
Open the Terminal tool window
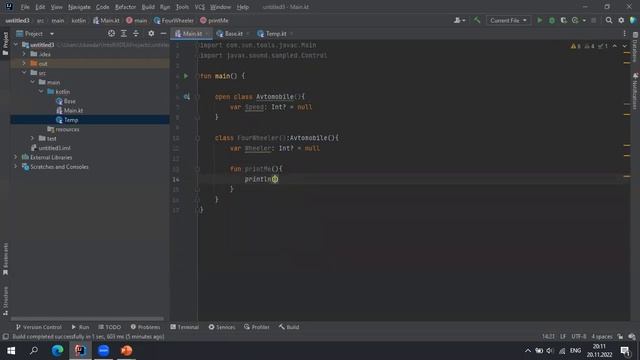pos(184,327)
